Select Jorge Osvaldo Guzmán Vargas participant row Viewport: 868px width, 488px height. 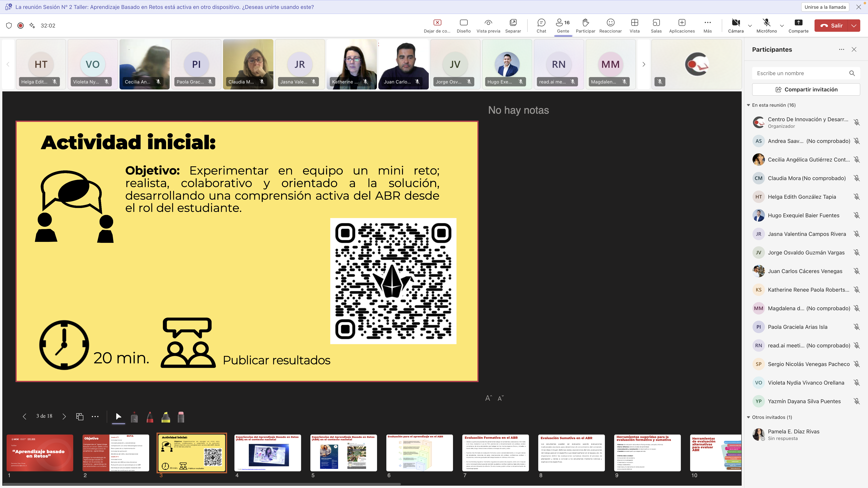806,253
